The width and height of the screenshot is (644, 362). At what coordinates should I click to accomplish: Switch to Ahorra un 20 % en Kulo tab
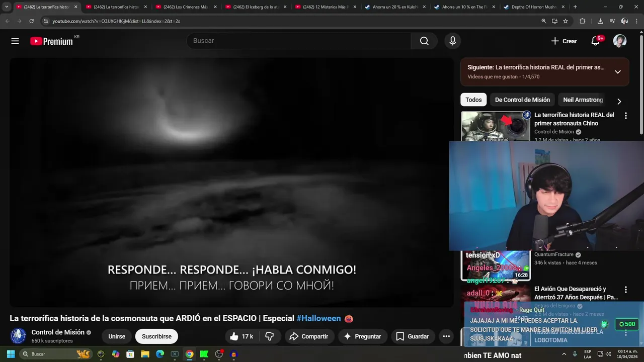pyautogui.click(x=395, y=7)
